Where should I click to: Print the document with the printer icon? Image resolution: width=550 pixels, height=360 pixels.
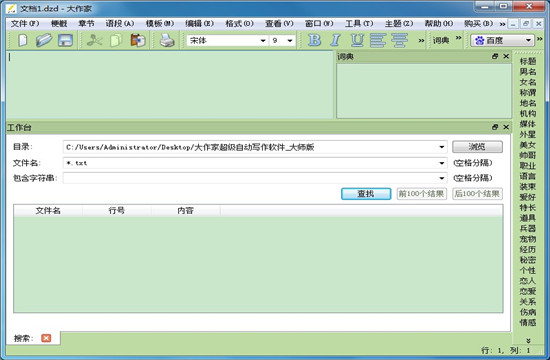(167, 40)
